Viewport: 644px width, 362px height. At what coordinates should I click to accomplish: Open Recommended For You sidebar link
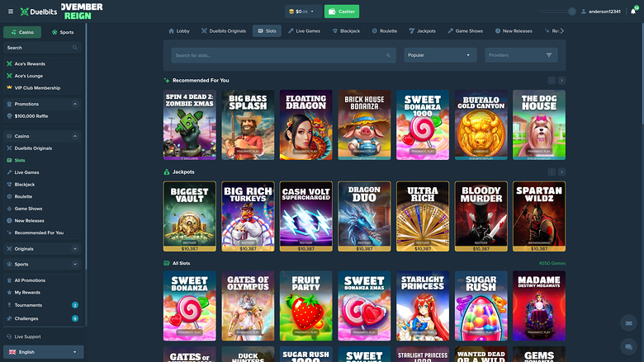tap(39, 233)
